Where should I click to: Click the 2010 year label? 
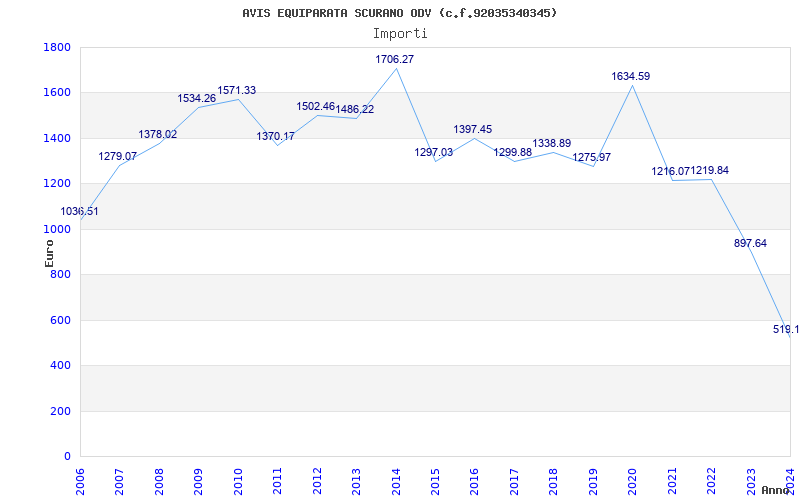pos(238,481)
